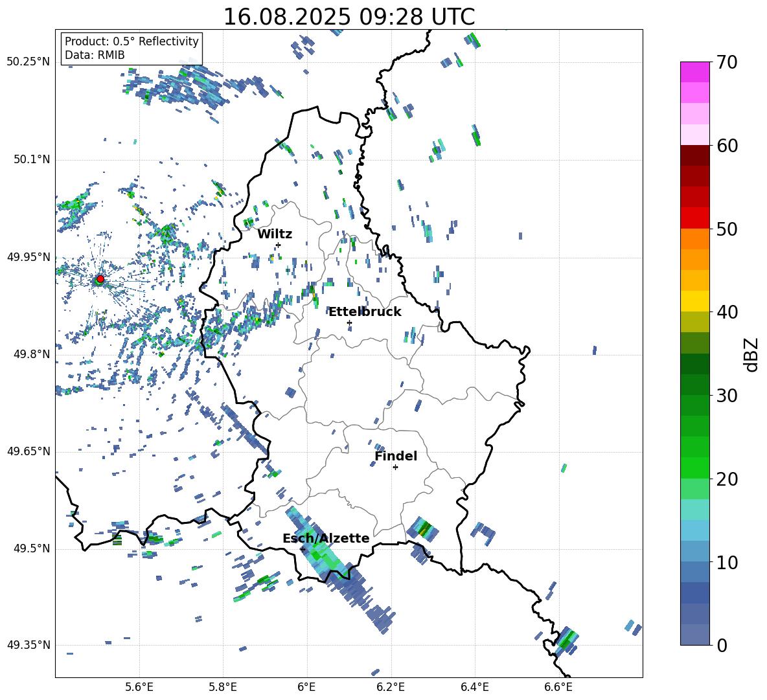Click the 30 value on the colorbar
The height and width of the screenshot is (700, 767).
click(x=727, y=396)
